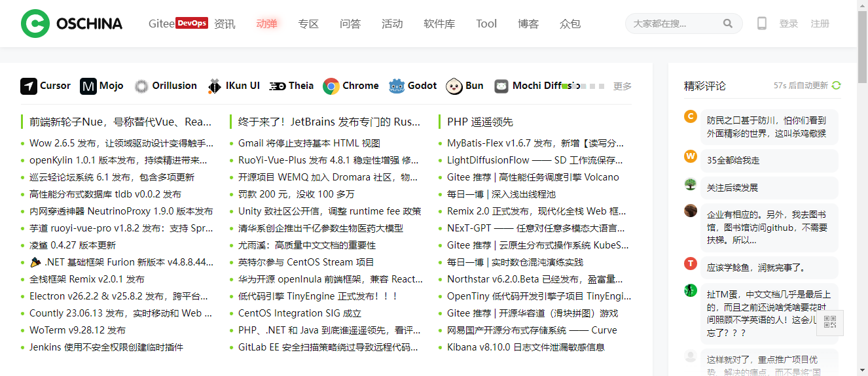868x376 pixels.
Task: Open the Mojo project icon
Action: click(88, 86)
